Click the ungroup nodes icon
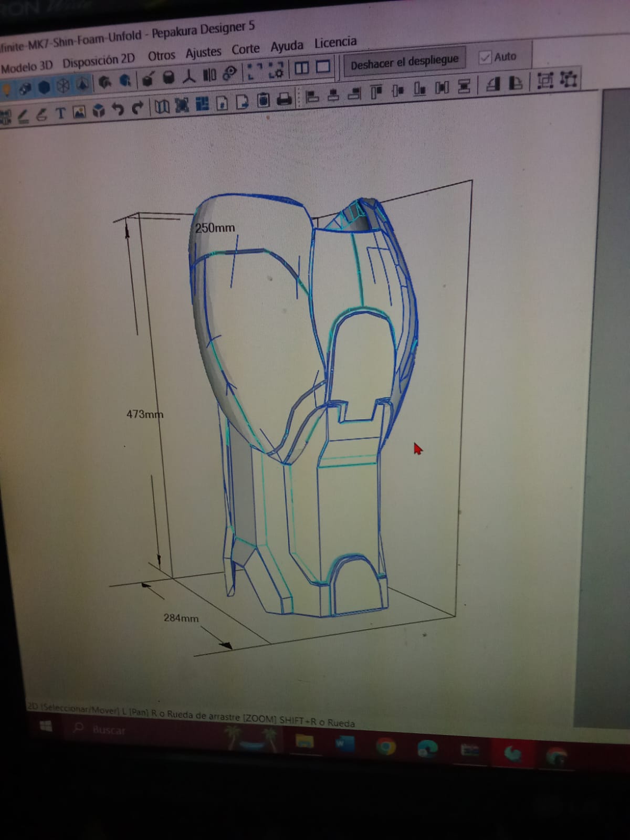The width and height of the screenshot is (630, 840). [x=568, y=79]
